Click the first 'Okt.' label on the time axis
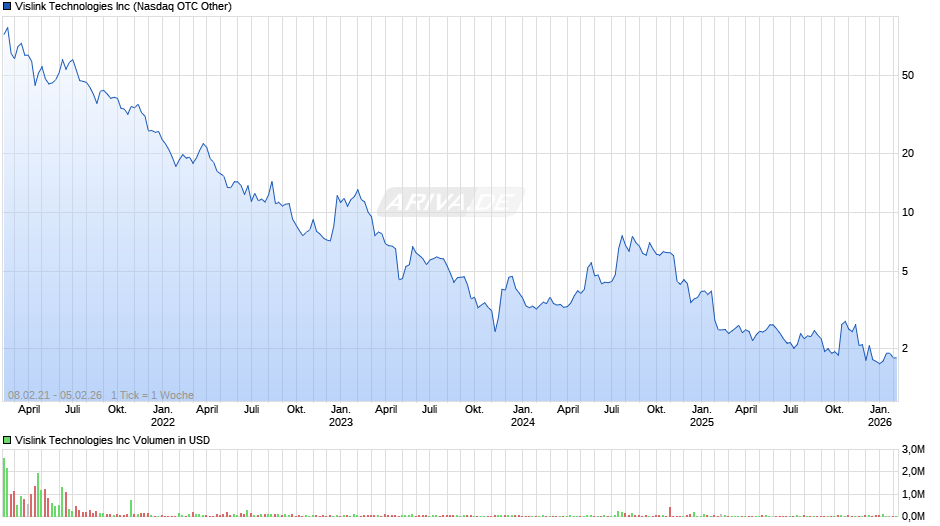The width and height of the screenshot is (940, 526). coord(117,410)
